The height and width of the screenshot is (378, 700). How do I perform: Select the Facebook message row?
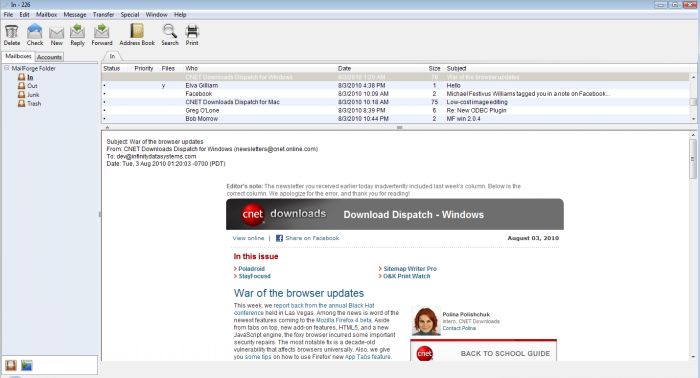[x=396, y=94]
